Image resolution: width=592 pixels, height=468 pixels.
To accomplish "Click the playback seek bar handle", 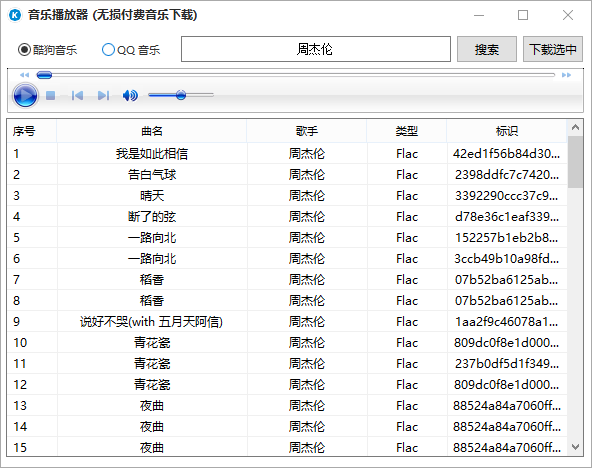I will point(44,75).
